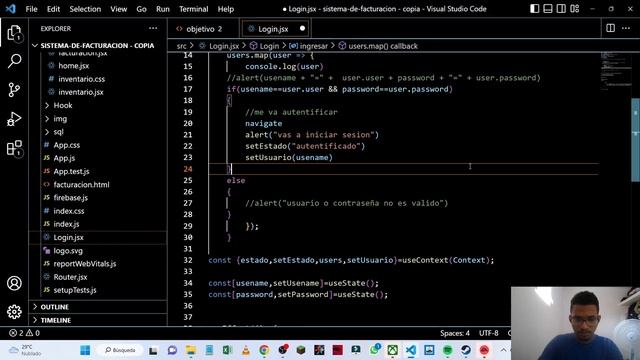The width and height of the screenshot is (640, 360).
Task: Toggle the primary side bar layout icon
Action: [534, 9]
